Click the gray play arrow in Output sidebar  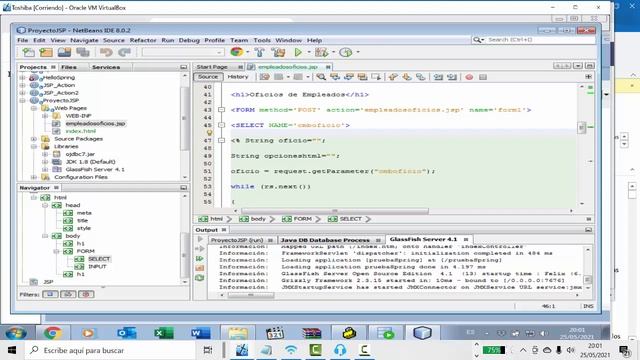(x=200, y=239)
